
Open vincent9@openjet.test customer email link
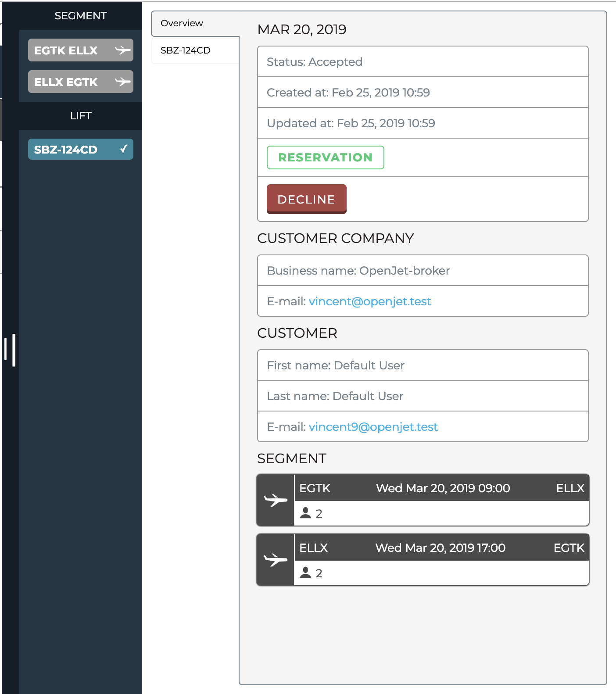373,427
